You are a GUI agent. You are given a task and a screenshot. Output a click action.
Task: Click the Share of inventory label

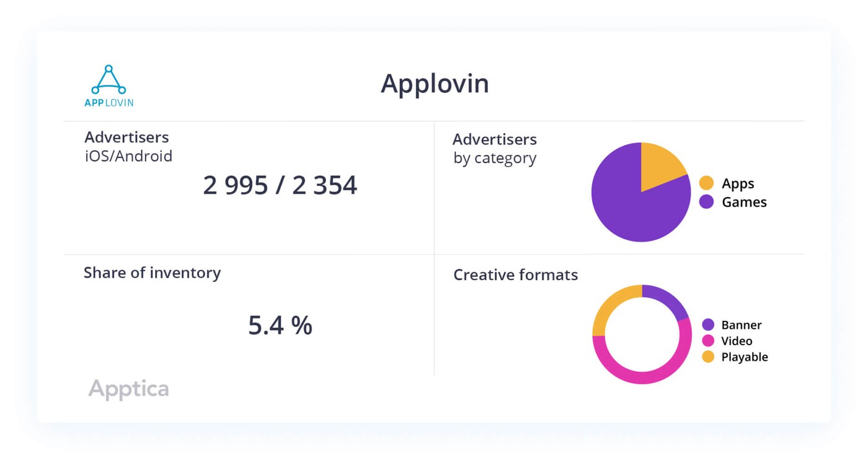tap(152, 273)
